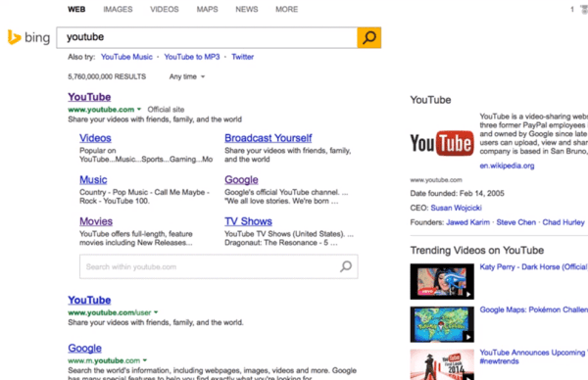This screenshot has width=588, height=380.
Task: Click the green www.youtube.com/user URL
Action: [110, 312]
